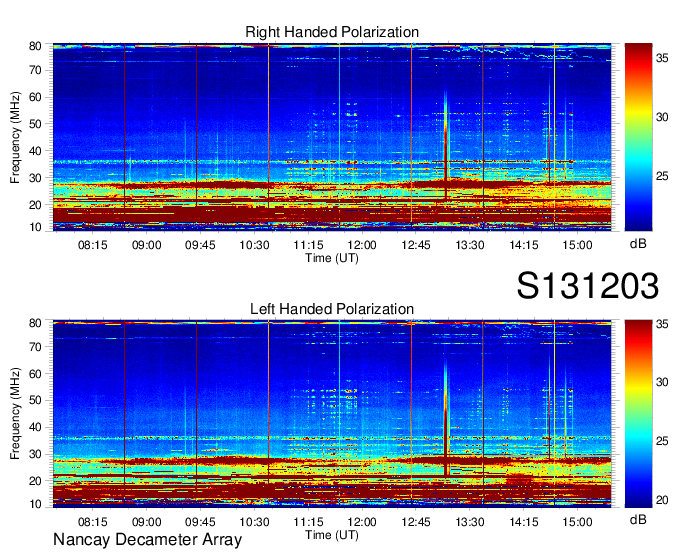Image resolution: width=680 pixels, height=552 pixels.
Task: Click the 08:15 time tick under Left Handed plot
Action: pyautogui.click(x=92, y=522)
